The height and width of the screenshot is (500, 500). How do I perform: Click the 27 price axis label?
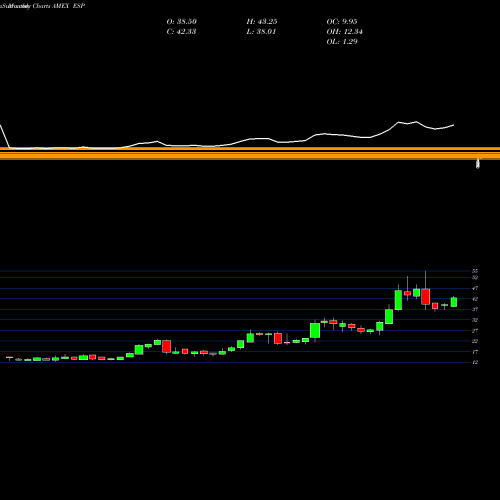(x=475, y=331)
